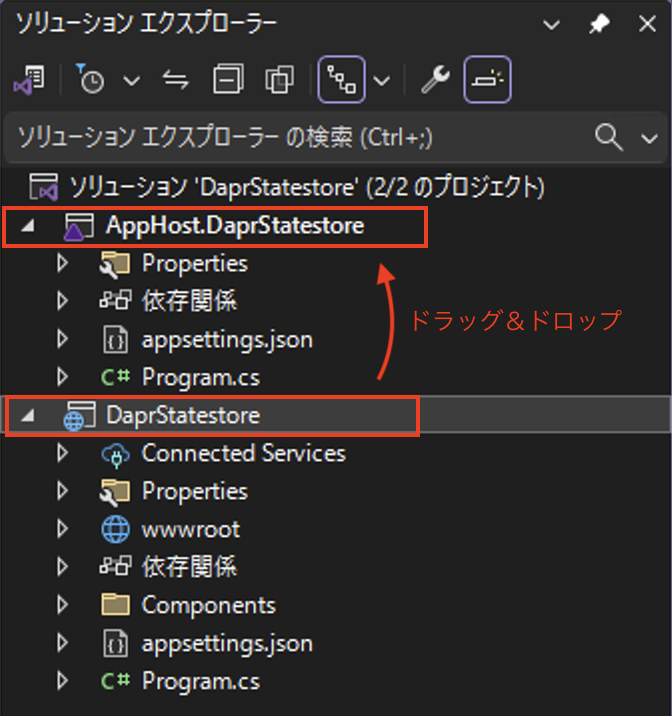
Task: Select the DaprStatestore project
Action: 183,415
